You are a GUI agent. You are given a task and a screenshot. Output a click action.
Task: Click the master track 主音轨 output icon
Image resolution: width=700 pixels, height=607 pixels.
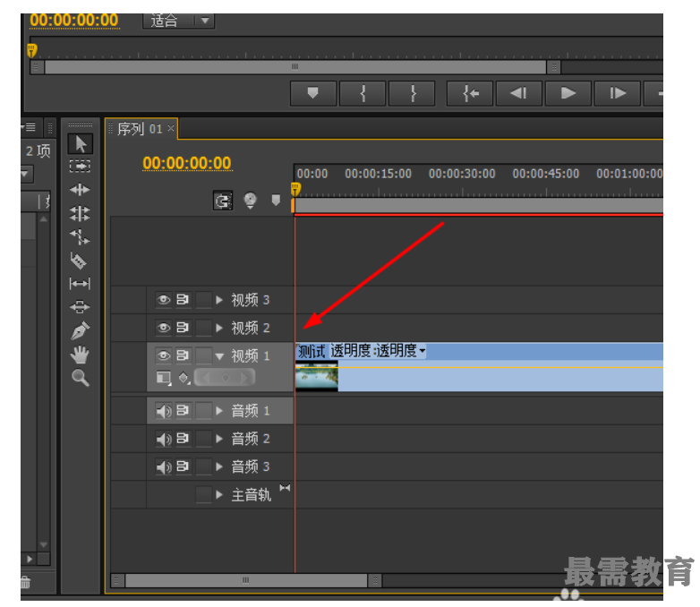click(x=285, y=488)
